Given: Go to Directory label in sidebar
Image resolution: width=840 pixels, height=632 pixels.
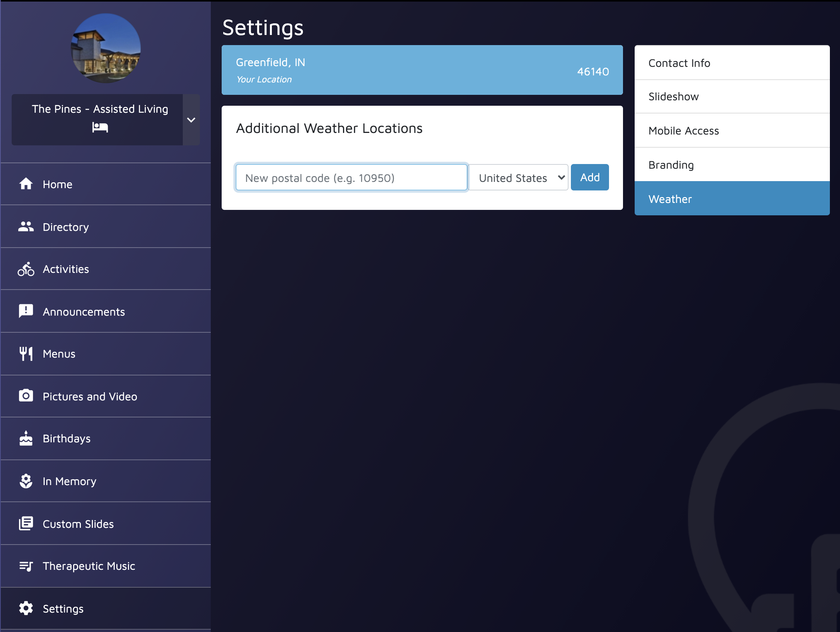Looking at the screenshot, I should point(66,227).
